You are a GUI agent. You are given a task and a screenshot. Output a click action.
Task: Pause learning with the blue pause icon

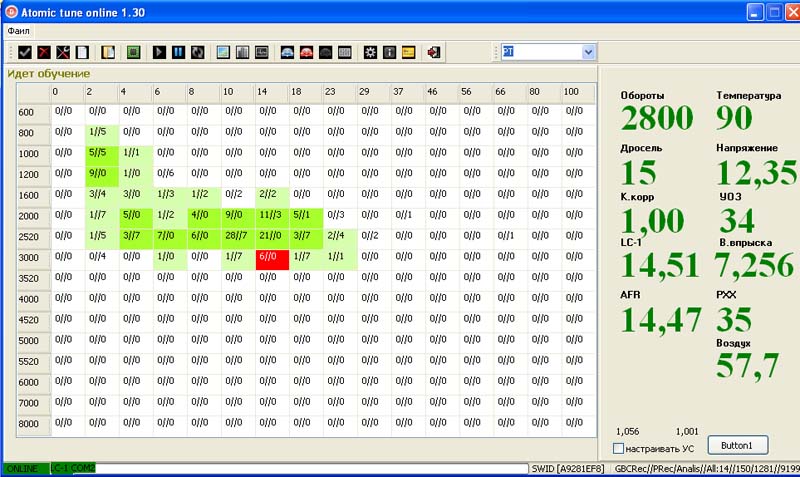point(178,52)
